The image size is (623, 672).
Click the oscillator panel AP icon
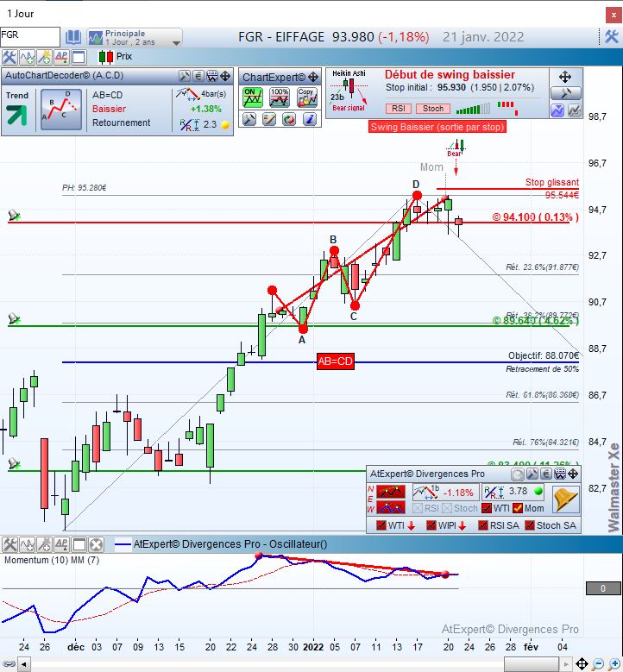[61, 544]
